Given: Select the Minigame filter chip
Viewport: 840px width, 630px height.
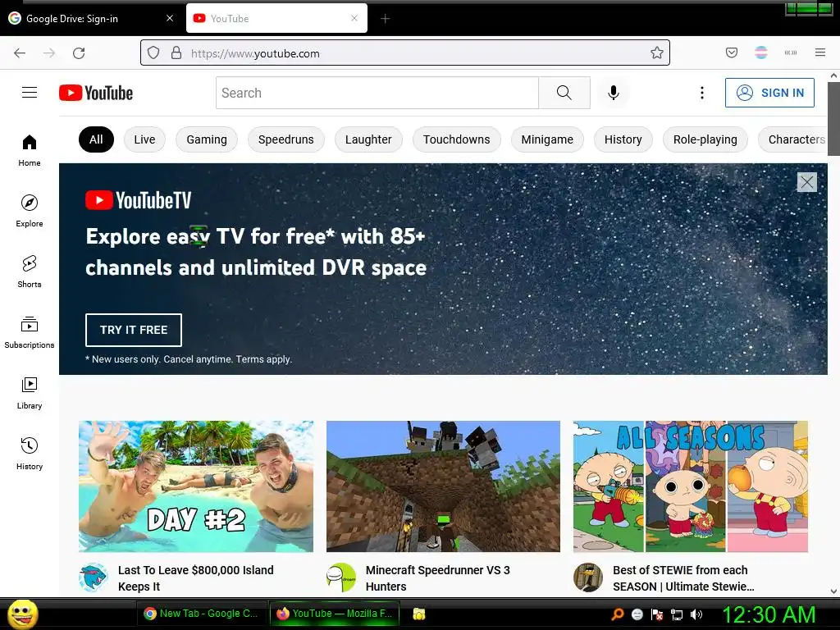Looking at the screenshot, I should point(547,139).
